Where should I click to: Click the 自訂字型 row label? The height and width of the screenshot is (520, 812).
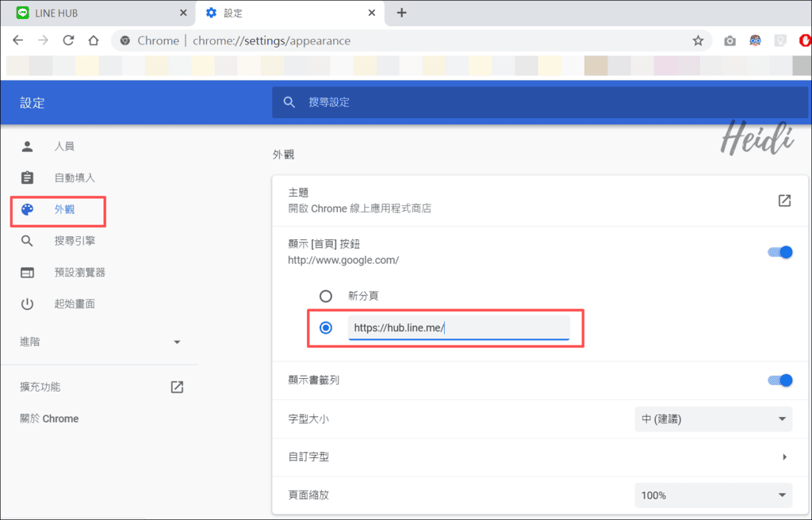point(308,457)
